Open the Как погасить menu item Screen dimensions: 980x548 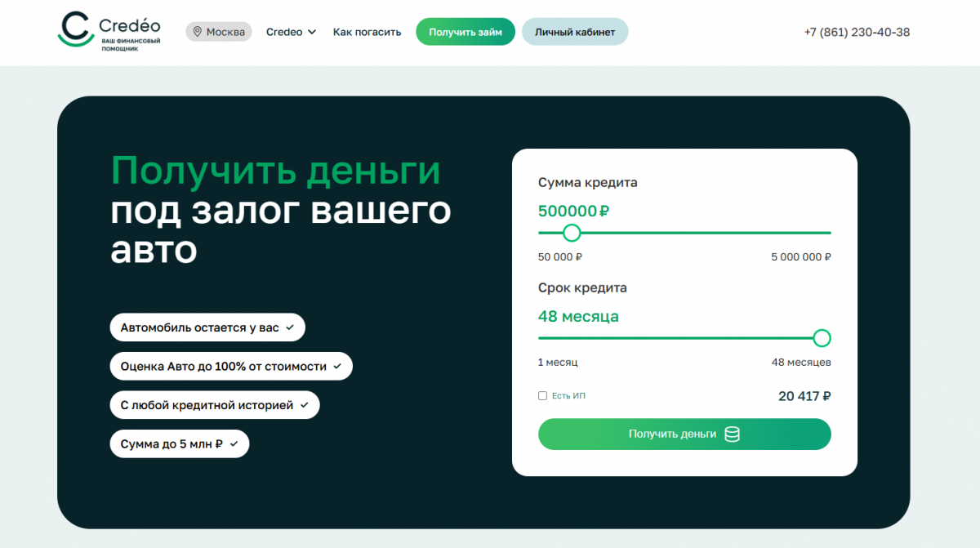pos(367,33)
